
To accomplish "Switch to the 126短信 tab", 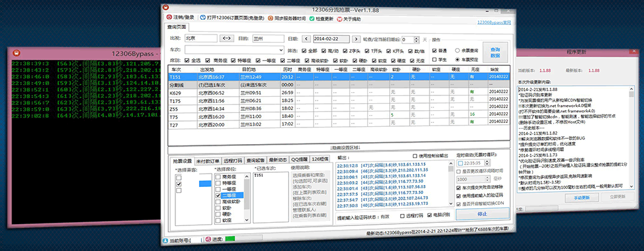I will (x=320, y=159).
